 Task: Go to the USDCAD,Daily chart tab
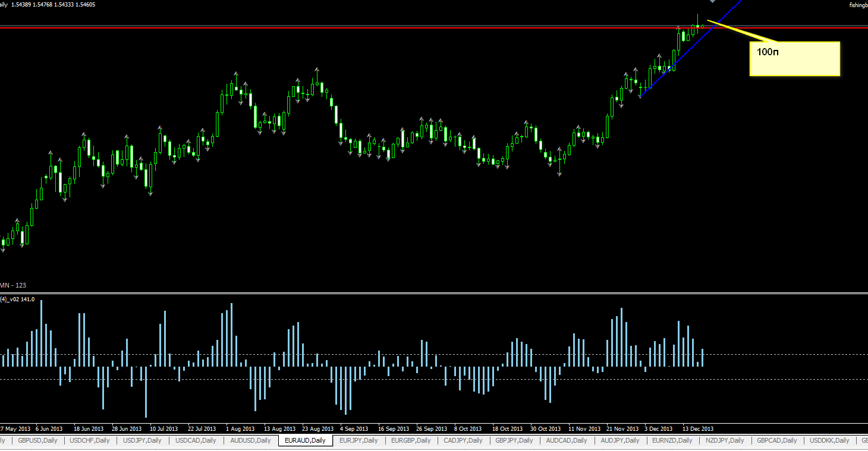pos(196,440)
